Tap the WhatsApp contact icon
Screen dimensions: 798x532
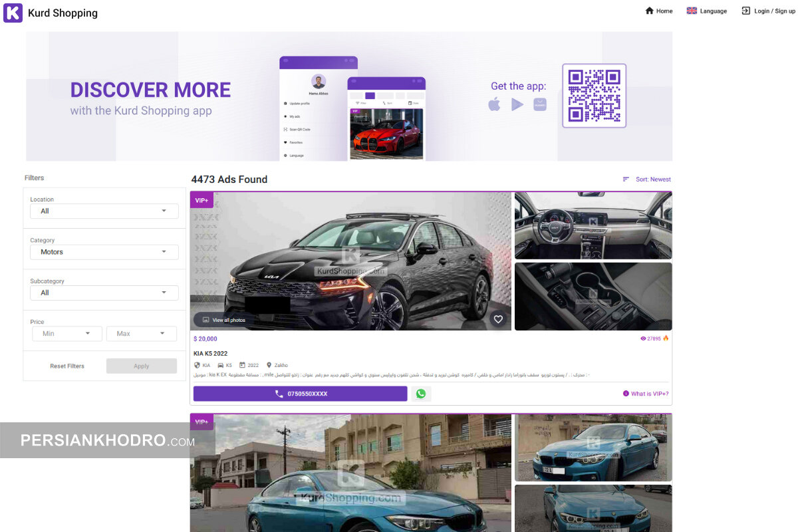421,394
